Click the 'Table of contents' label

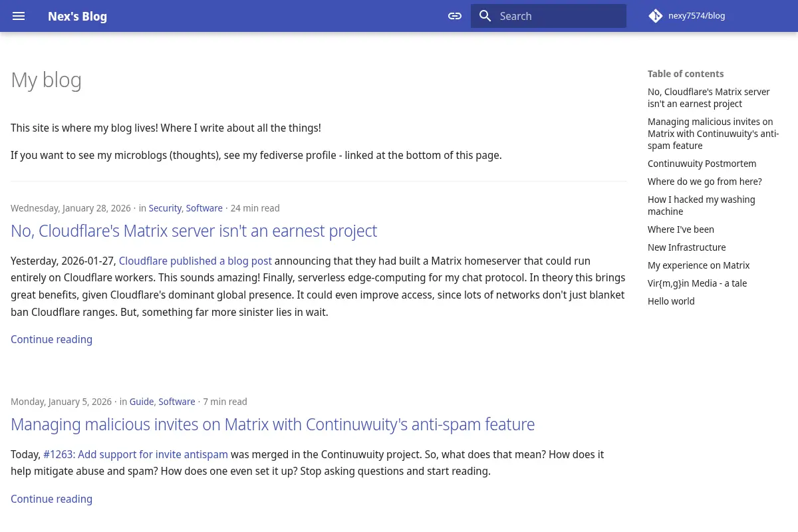coord(686,74)
